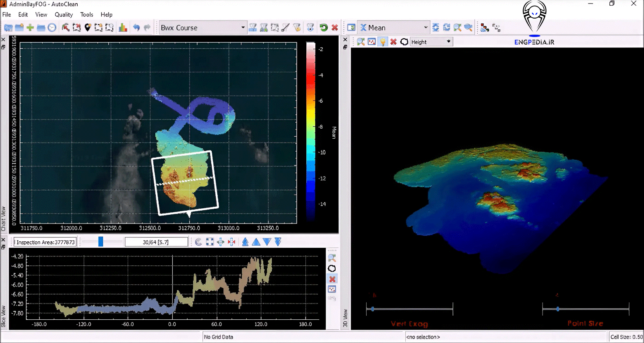Viewport: 644px width, 343px height.
Task: Open the View menu
Action: [x=41, y=14]
